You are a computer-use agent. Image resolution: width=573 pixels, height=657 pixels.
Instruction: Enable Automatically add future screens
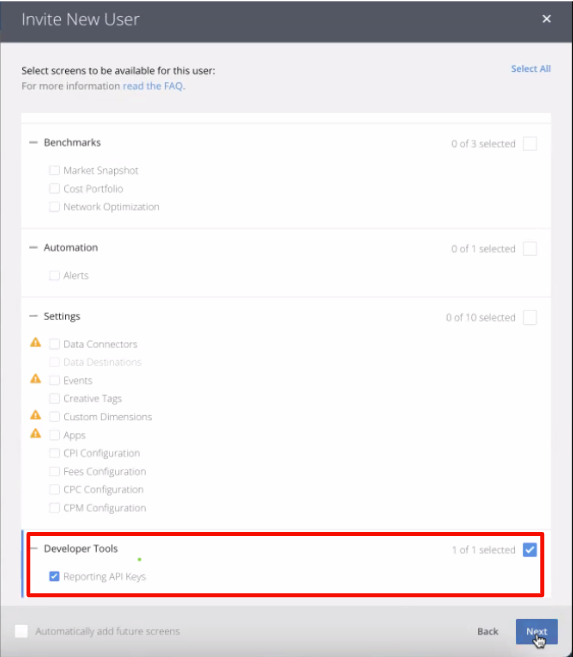[x=21, y=631]
